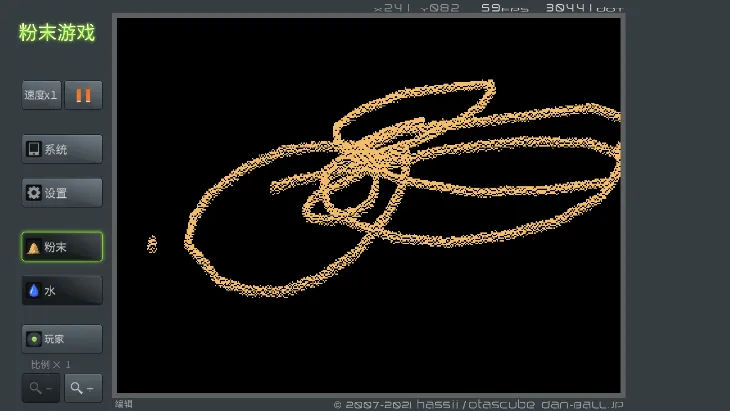Image resolution: width=730 pixels, height=411 pixels.
Task: Select the 水 water element
Action: (62, 290)
